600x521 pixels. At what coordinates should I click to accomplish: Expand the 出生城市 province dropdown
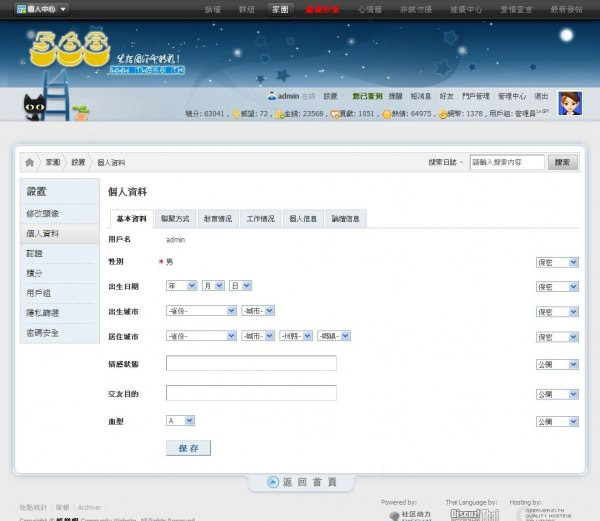coord(201,311)
